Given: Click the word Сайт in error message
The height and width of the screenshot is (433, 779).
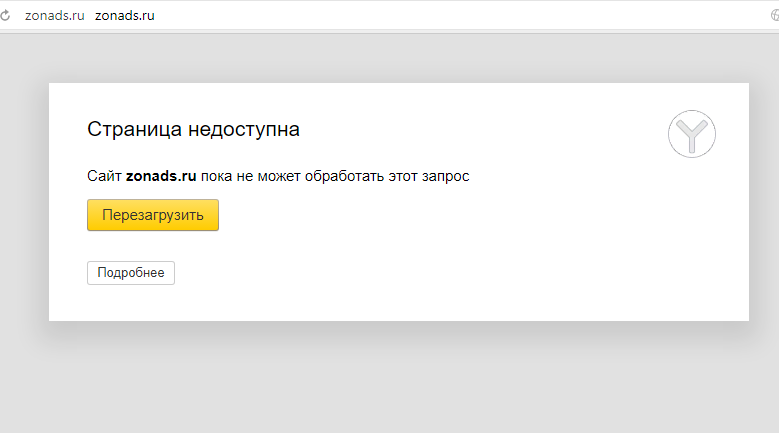Looking at the screenshot, I should coord(104,176).
